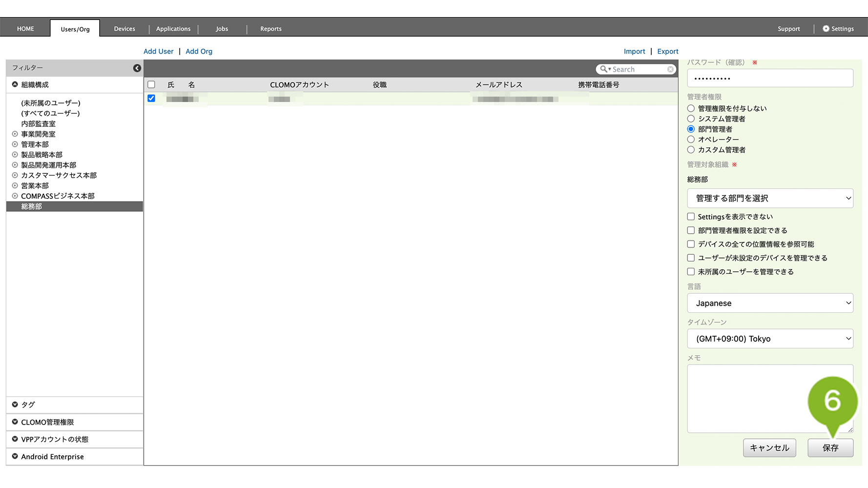This screenshot has width=868, height=488.
Task: Open the Reports tab
Action: click(270, 29)
